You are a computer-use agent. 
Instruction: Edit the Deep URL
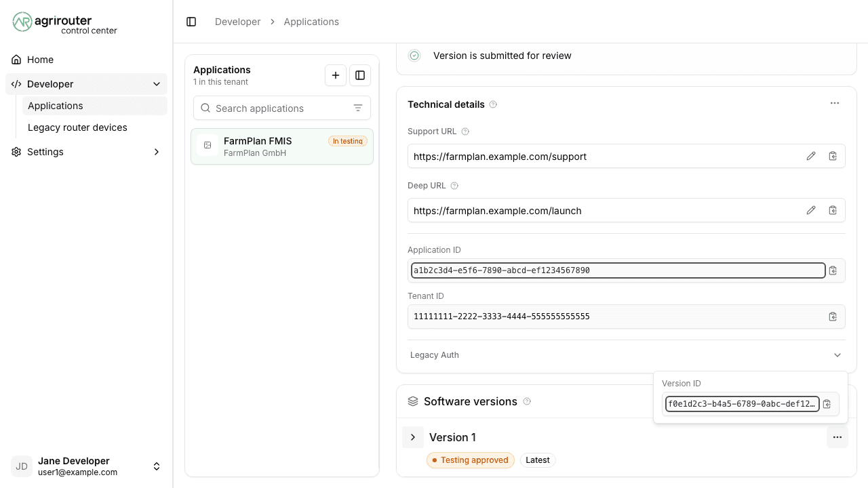tap(811, 210)
